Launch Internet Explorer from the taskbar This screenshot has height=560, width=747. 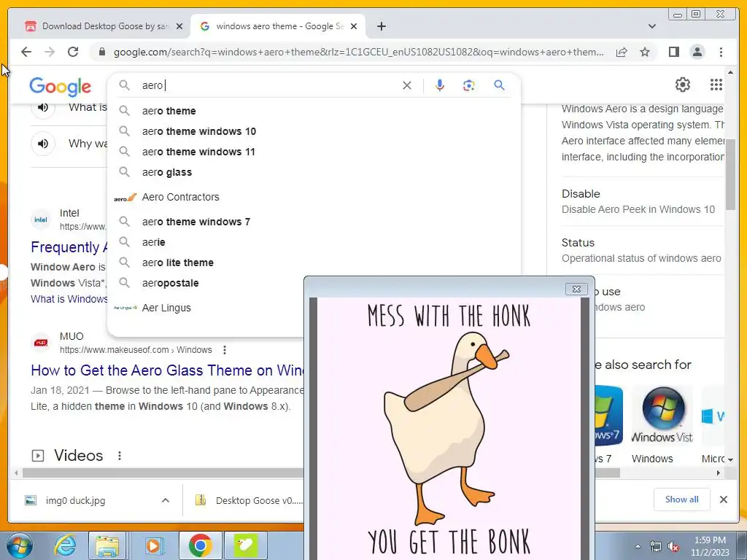(x=65, y=545)
